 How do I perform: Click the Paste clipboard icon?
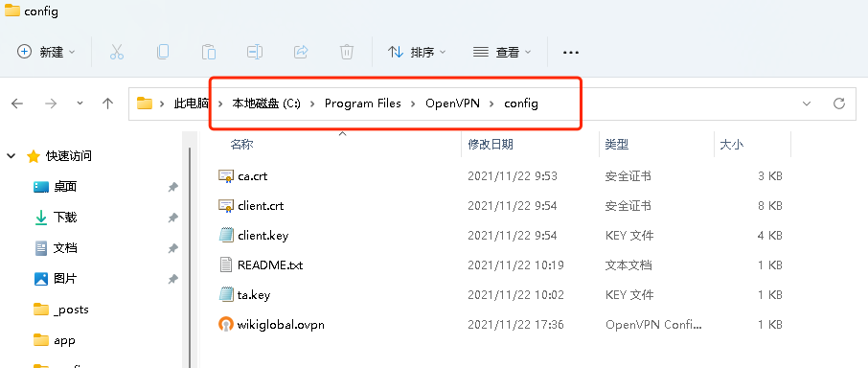point(209,52)
